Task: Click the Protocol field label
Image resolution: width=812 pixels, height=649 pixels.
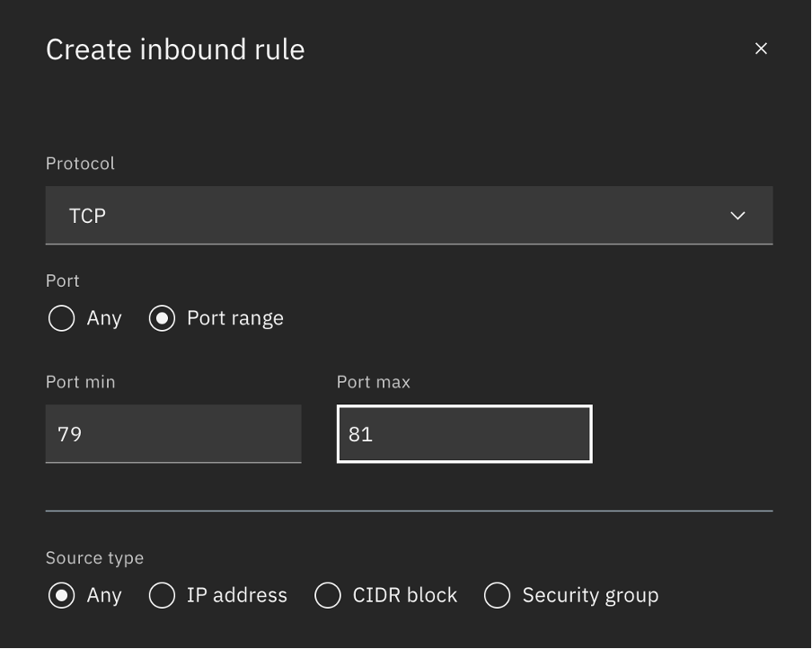Action: pyautogui.click(x=80, y=164)
